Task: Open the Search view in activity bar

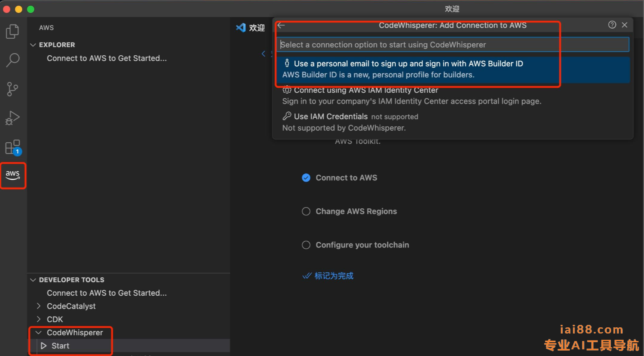Action: pos(12,60)
